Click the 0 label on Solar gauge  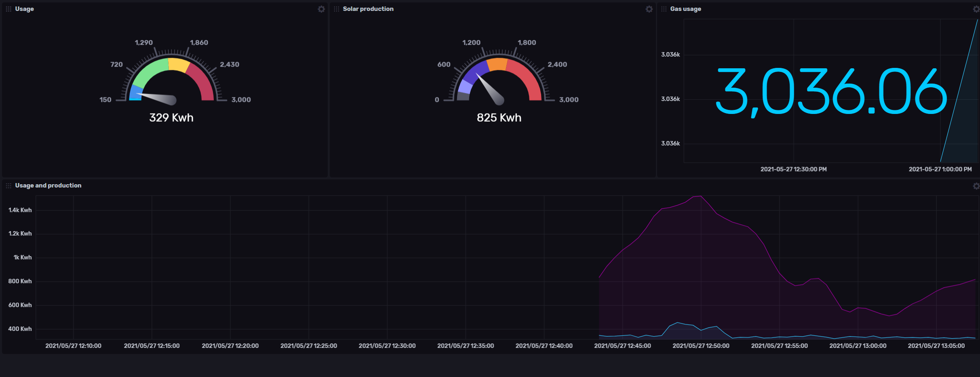point(437,99)
